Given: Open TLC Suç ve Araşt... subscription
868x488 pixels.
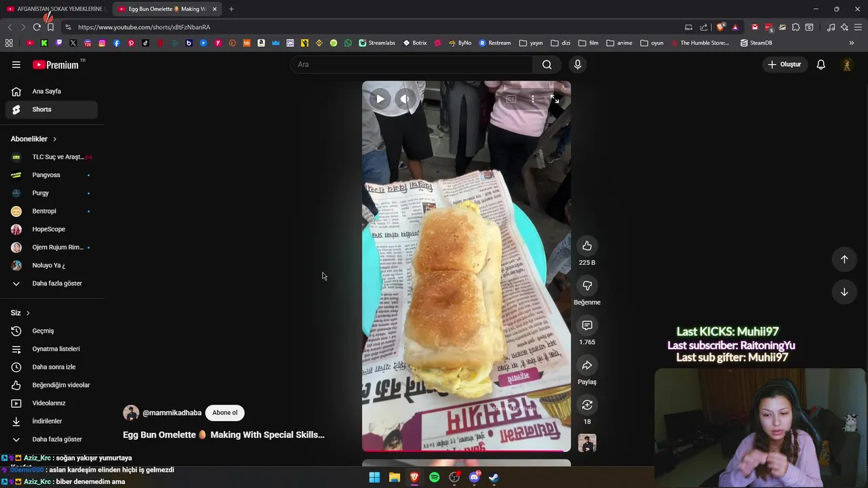Looking at the screenshot, I should 52,157.
